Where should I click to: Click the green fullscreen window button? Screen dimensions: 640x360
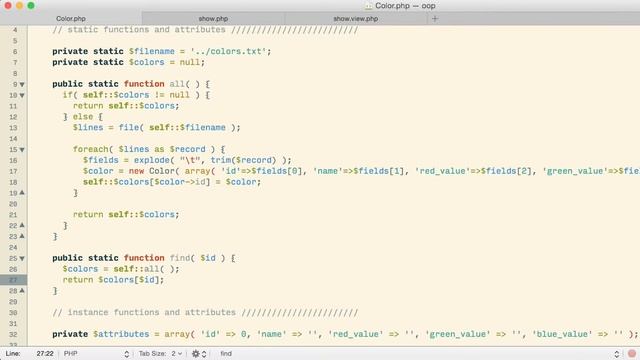coord(31,6)
